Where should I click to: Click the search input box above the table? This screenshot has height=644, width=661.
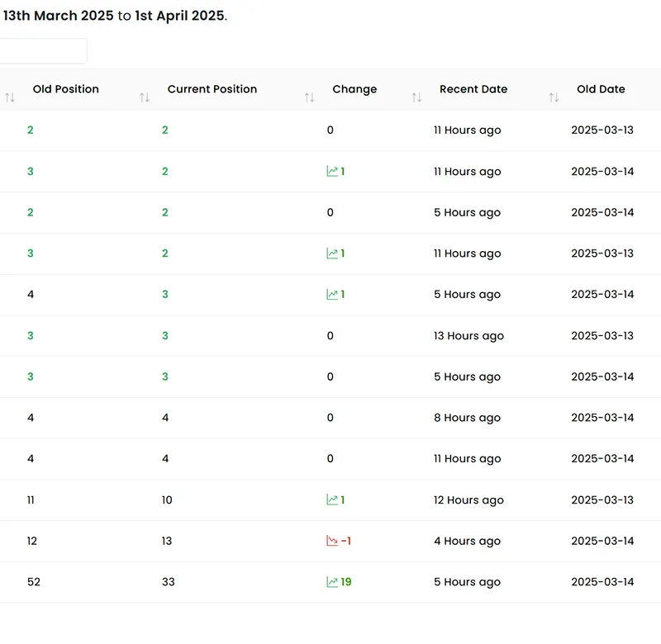[43, 51]
